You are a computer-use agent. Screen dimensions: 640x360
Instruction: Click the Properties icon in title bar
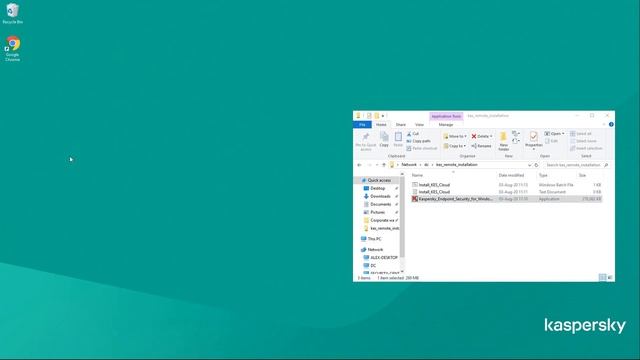click(x=369, y=116)
